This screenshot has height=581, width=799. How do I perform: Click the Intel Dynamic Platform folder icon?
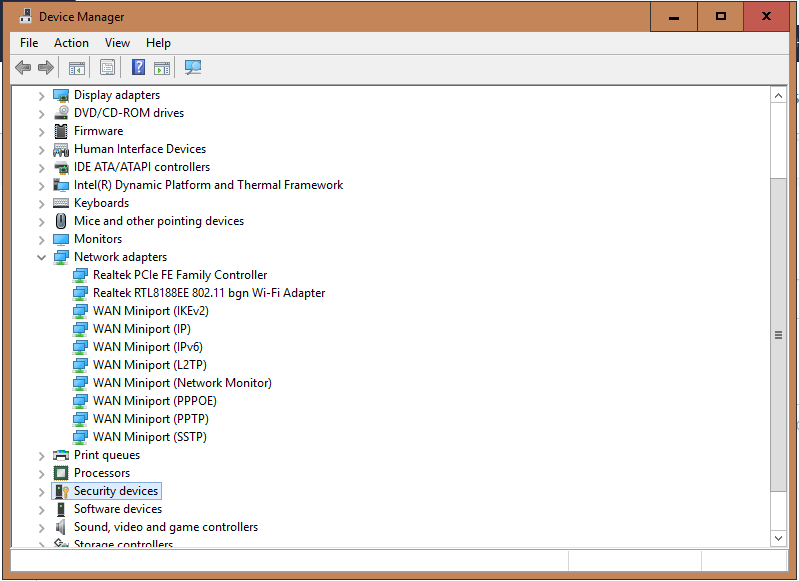pyautogui.click(x=61, y=185)
